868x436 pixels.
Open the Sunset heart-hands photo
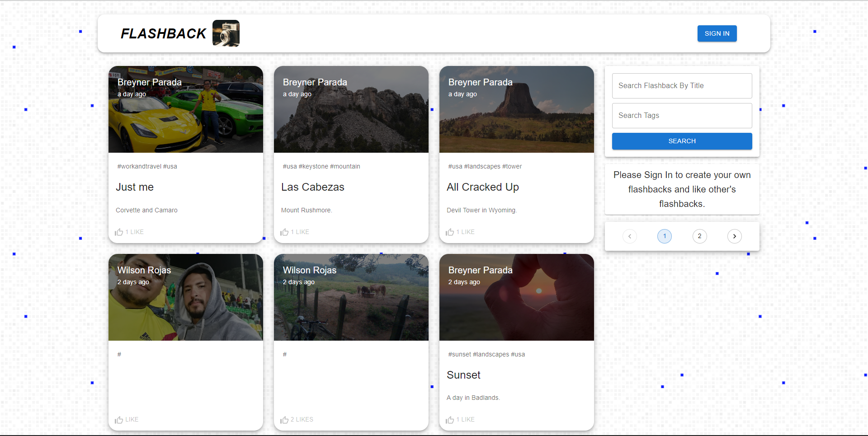pos(517,297)
